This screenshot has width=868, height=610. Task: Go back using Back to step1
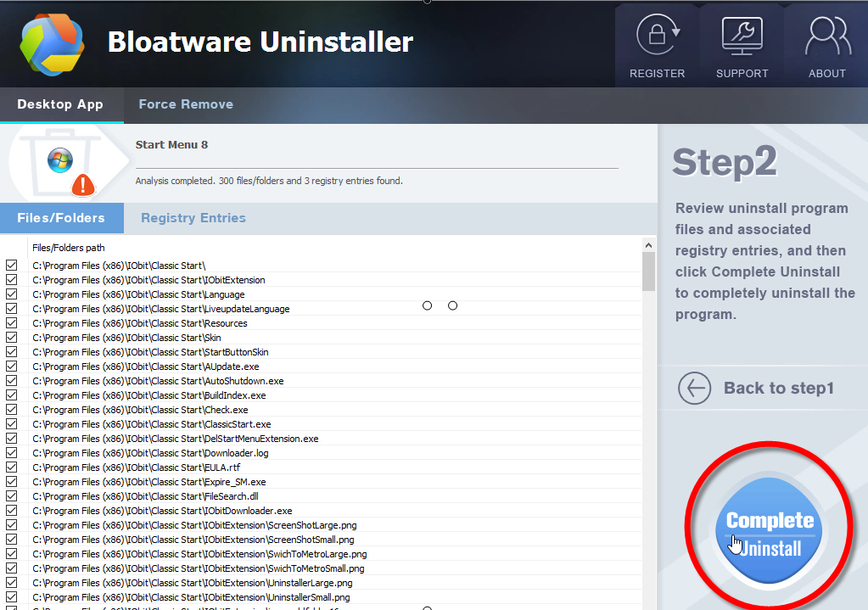(778, 388)
